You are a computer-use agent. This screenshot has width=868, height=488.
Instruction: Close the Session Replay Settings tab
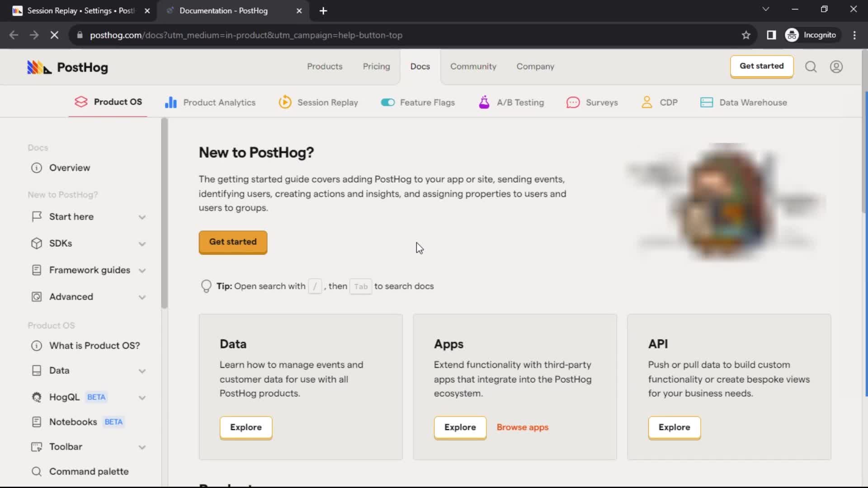pos(147,11)
